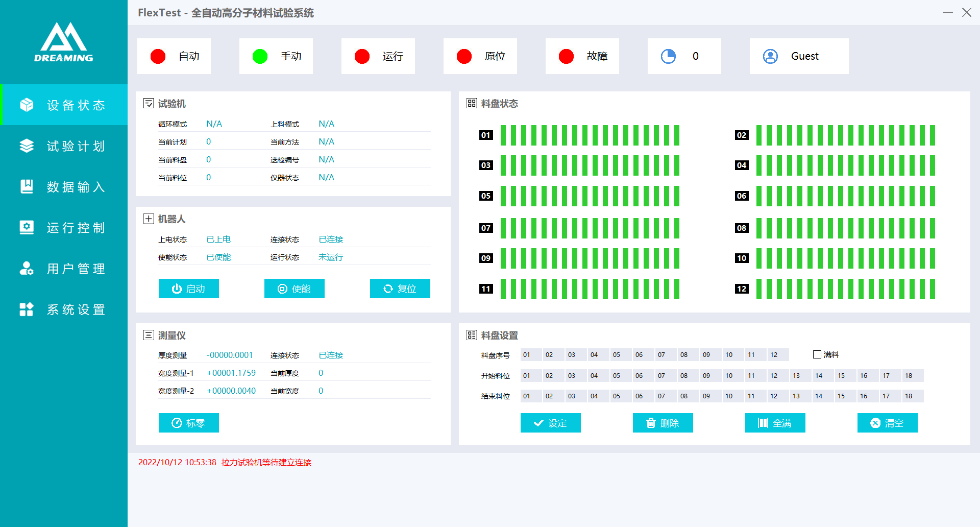Click the Guest user avatar icon
Screen dimensions: 980x527
coord(771,56)
